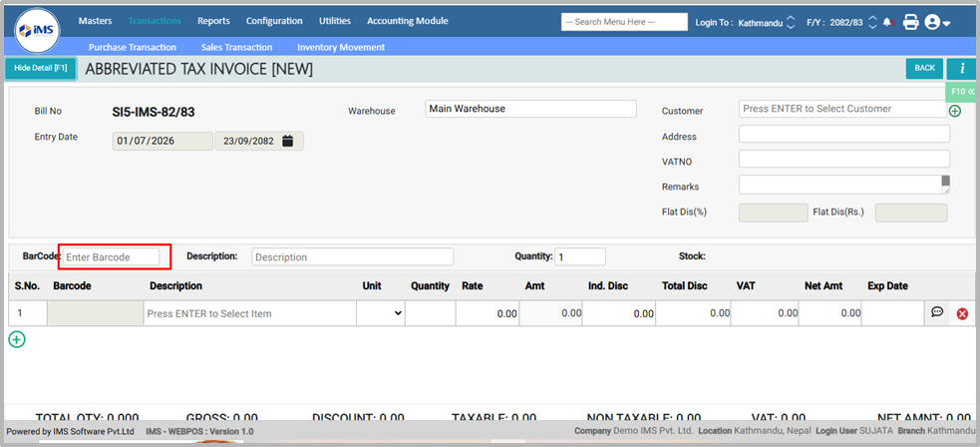Add new item row with plus icon
The image size is (980, 447).
(x=17, y=339)
